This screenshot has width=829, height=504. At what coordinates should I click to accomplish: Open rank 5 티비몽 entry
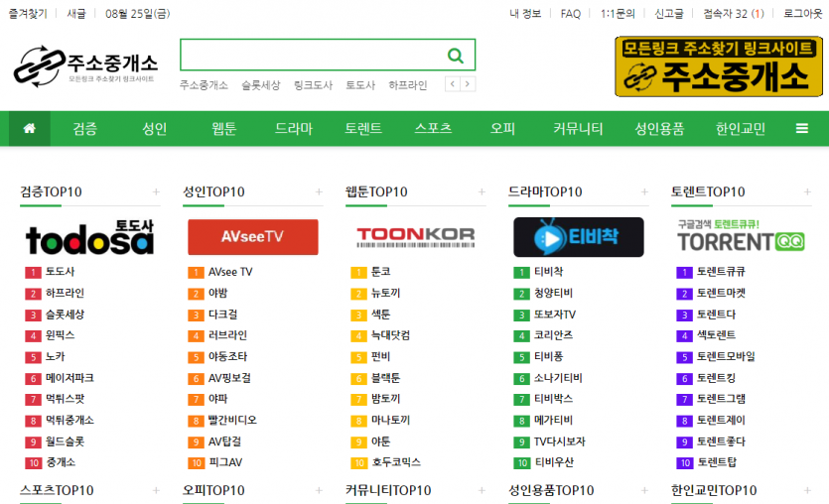(x=548, y=357)
